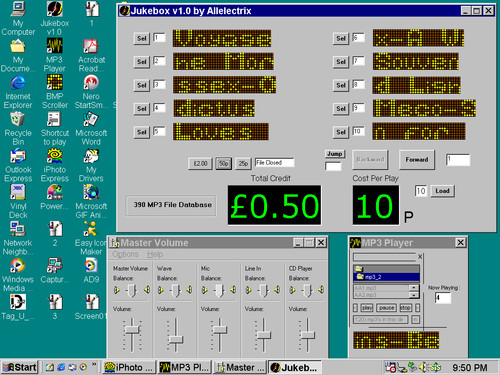Switch to iPhoto in the taskbar
Viewport: 500px width, 375px height.
click(129, 367)
